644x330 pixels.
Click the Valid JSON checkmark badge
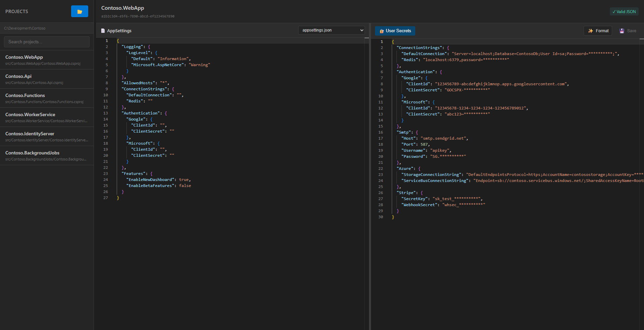tap(624, 11)
